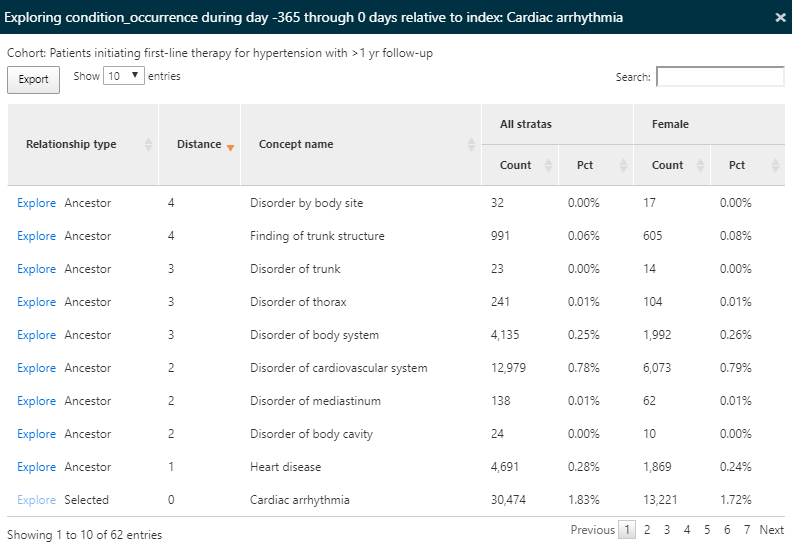The image size is (792, 553).
Task: Go to page 4
Action: click(687, 530)
